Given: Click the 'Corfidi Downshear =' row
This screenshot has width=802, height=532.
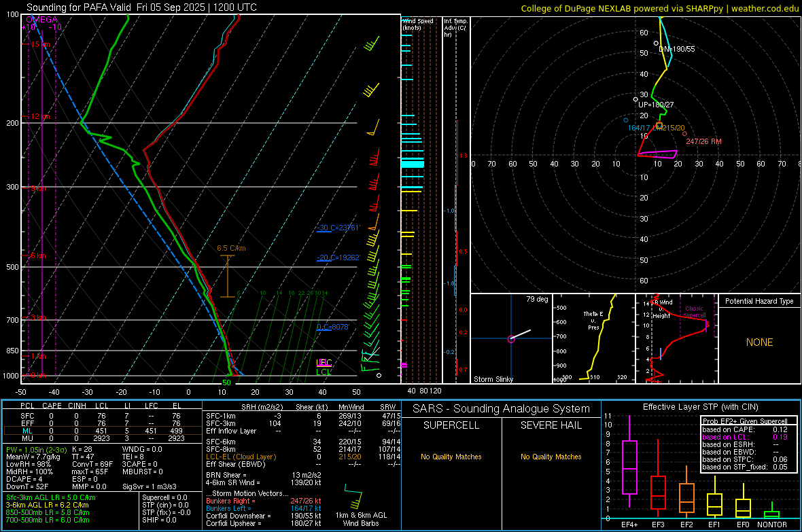Looking at the screenshot, I should point(264,516).
